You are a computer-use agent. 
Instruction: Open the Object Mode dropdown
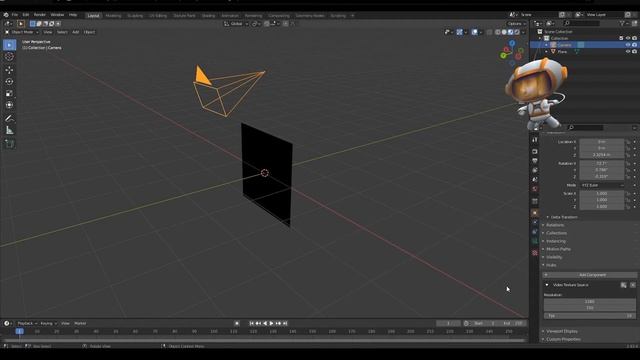pyautogui.click(x=22, y=32)
